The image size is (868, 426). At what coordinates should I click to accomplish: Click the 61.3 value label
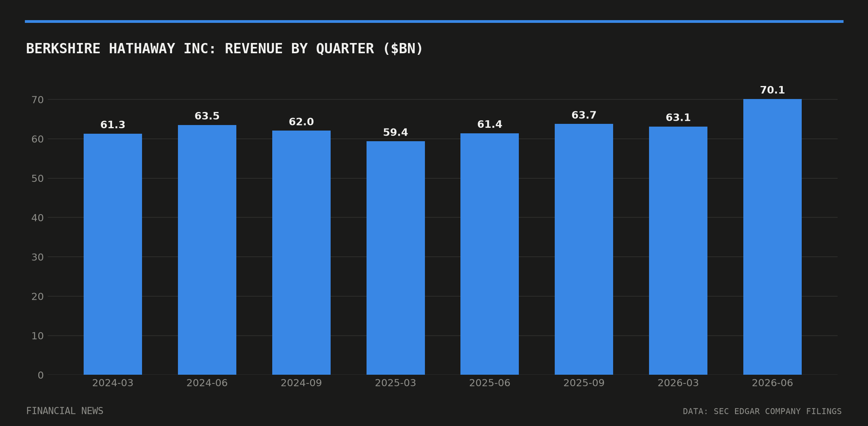pos(113,125)
